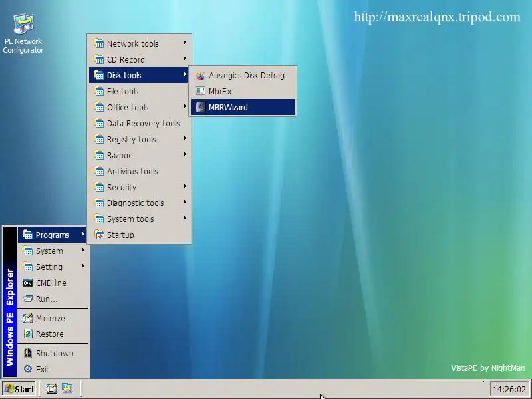Screen dimensions: 532x399
Task: Expand the Diagnostic tools submenu arrow
Action: [185, 202]
